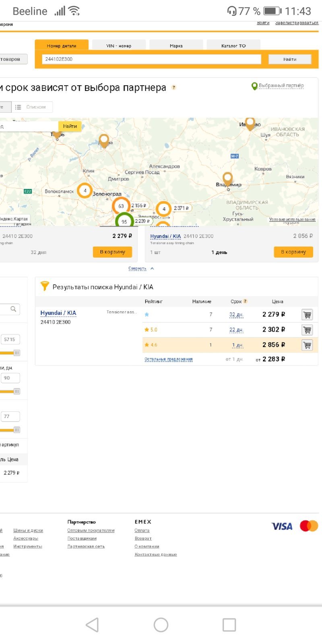The width and height of the screenshot is (322, 644).
Task: Open the 1 дн. delivery term link in the 2 856 ₽ row
Action: point(238,345)
